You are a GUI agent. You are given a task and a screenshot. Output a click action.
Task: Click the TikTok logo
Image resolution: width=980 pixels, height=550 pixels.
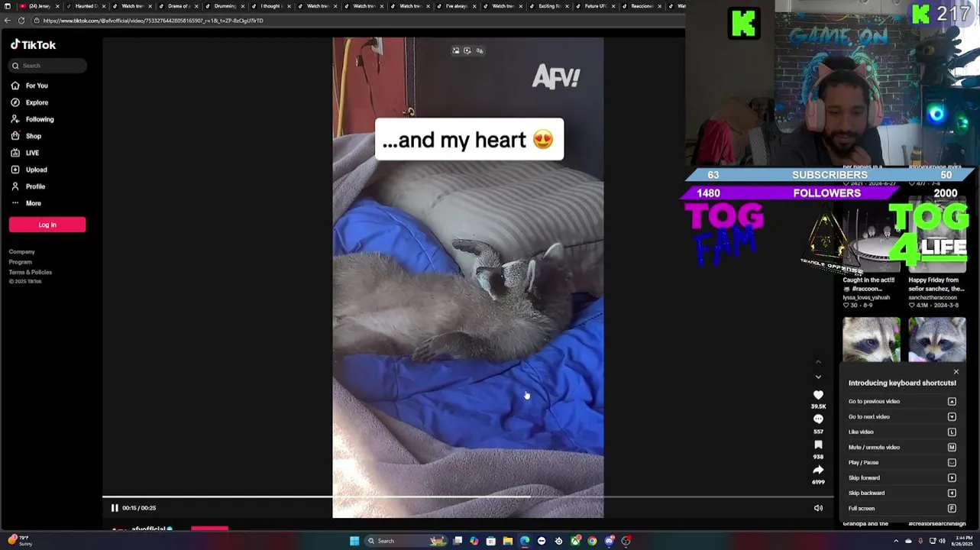33,45
